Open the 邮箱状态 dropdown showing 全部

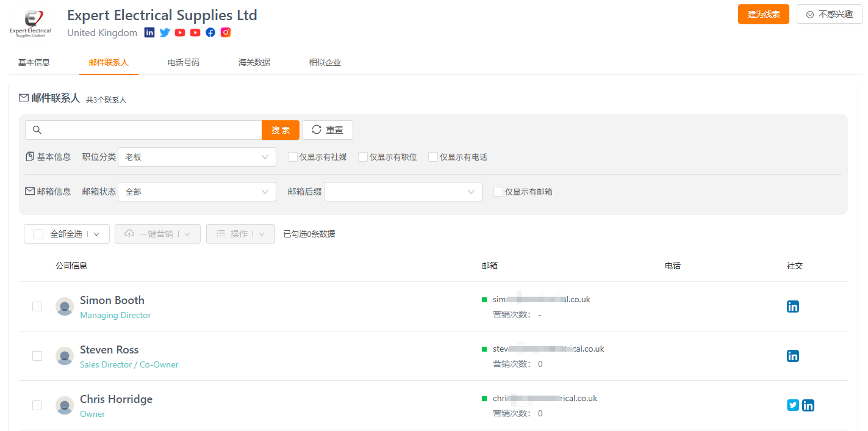pyautogui.click(x=197, y=192)
